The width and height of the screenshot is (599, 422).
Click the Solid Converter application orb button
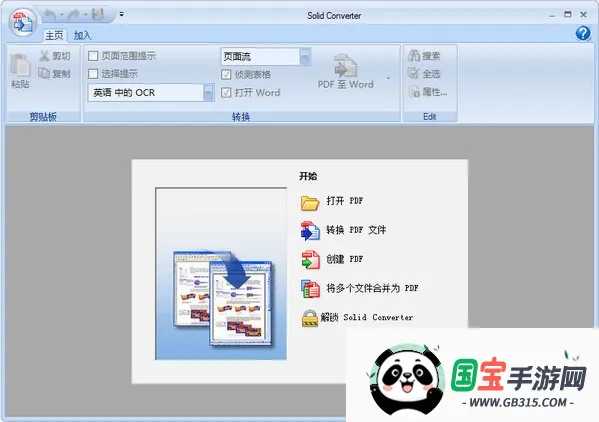(x=22, y=23)
